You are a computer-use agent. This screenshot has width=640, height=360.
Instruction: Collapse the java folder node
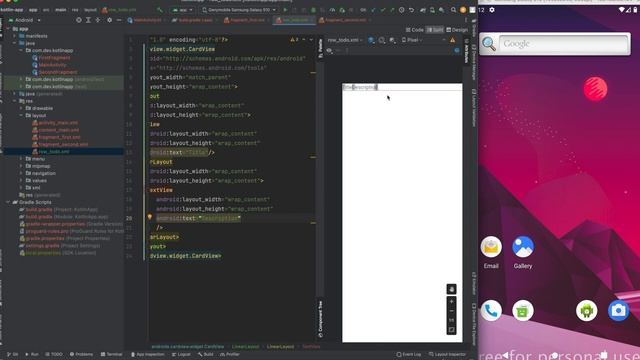15,43
